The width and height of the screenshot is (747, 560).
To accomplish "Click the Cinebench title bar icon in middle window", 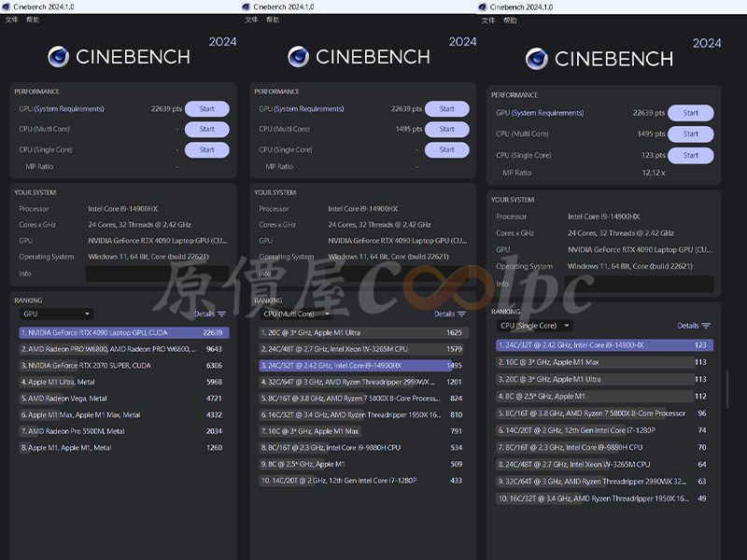I will (x=247, y=7).
